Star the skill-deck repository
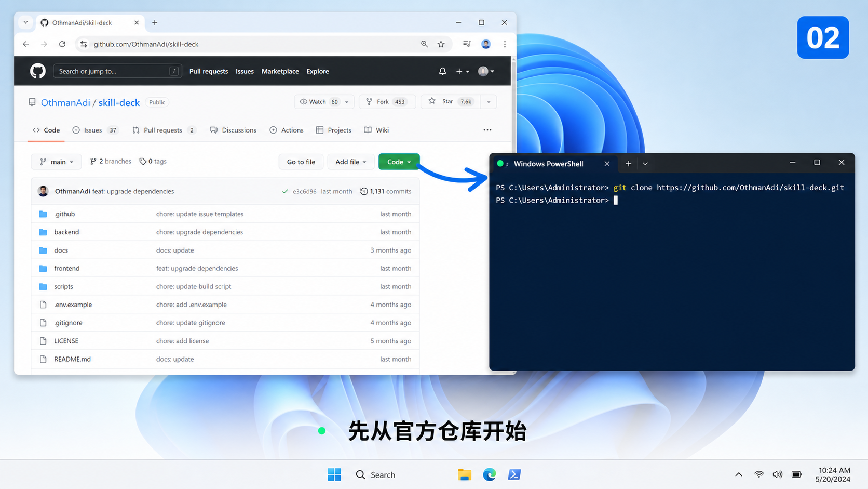 450,102
